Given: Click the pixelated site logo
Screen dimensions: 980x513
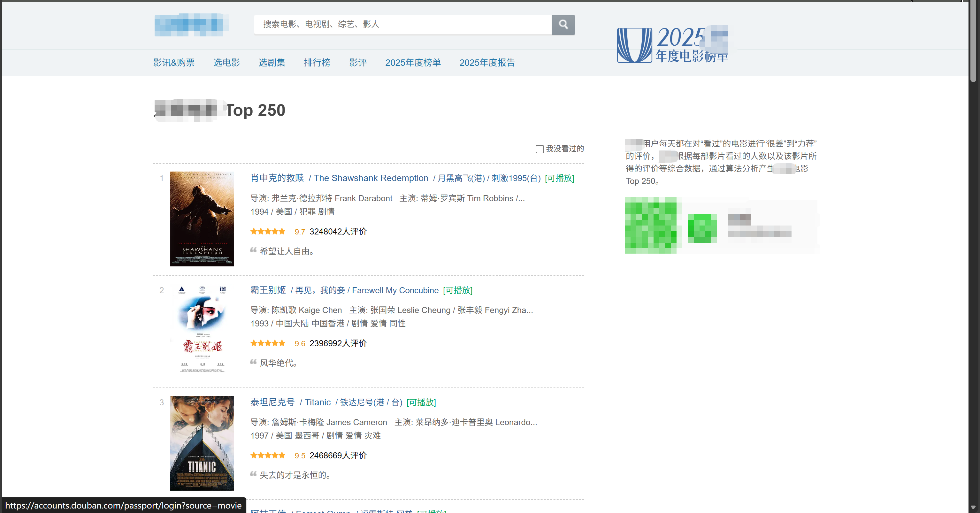Looking at the screenshot, I should (191, 25).
